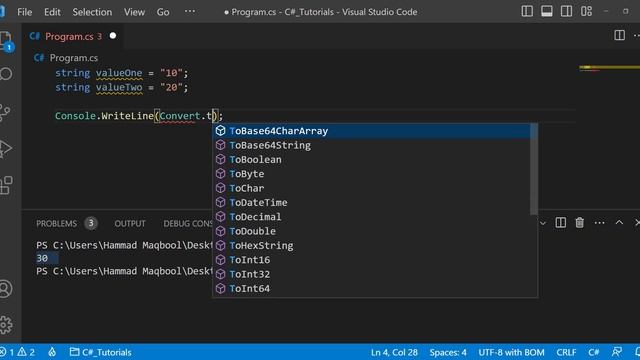
Task: Open the Selection menu
Action: pyautogui.click(x=92, y=12)
